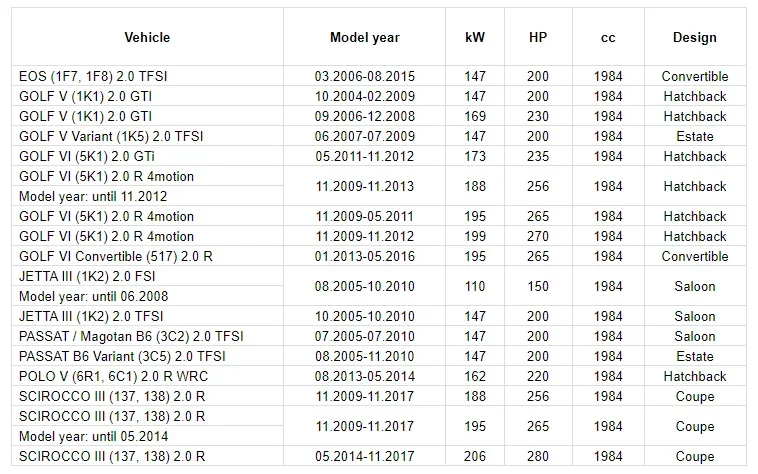This screenshot has height=474, width=758.
Task: Select the GOLF V Variant (1K5) 2.0 TFSI row
Action: (x=379, y=136)
